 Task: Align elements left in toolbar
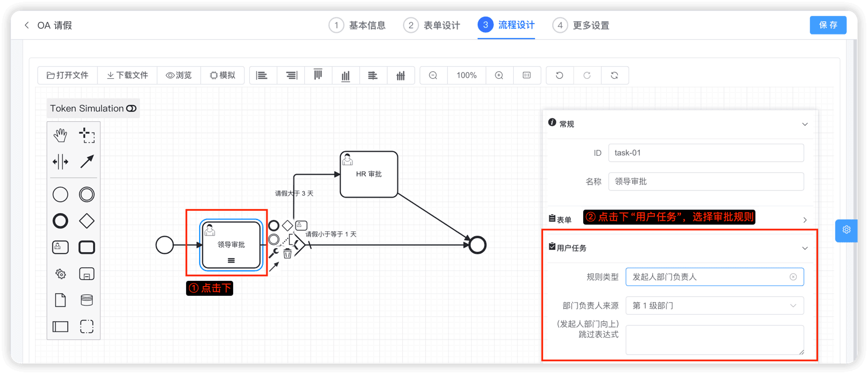[x=262, y=75]
